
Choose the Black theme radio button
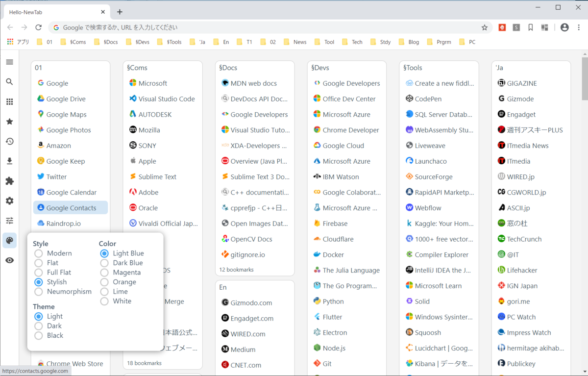(x=38, y=336)
